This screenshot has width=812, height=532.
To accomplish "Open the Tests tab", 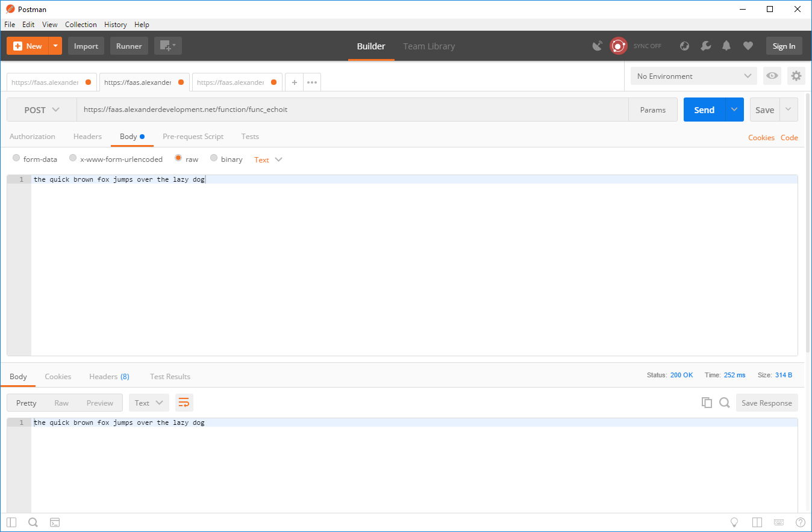I will [x=250, y=137].
